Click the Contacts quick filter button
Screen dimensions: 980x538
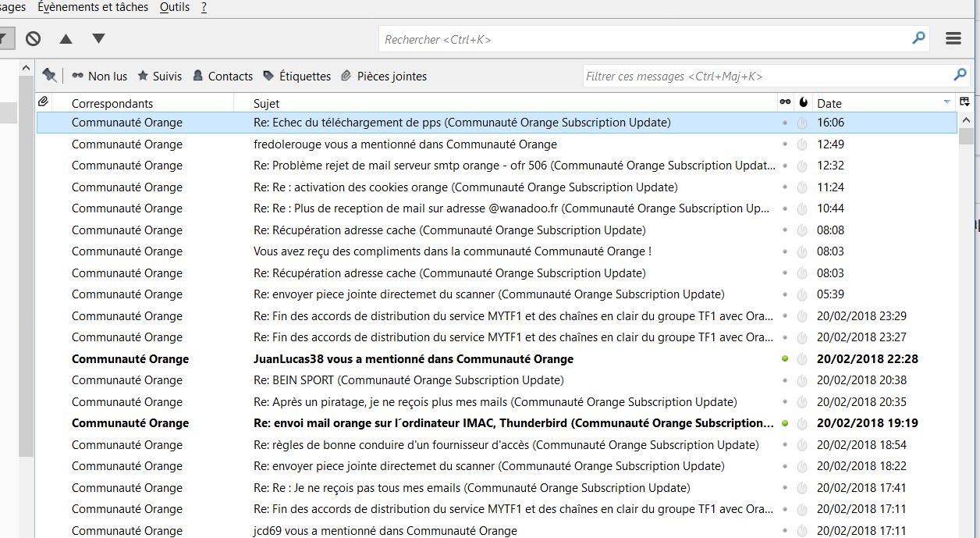pos(222,76)
